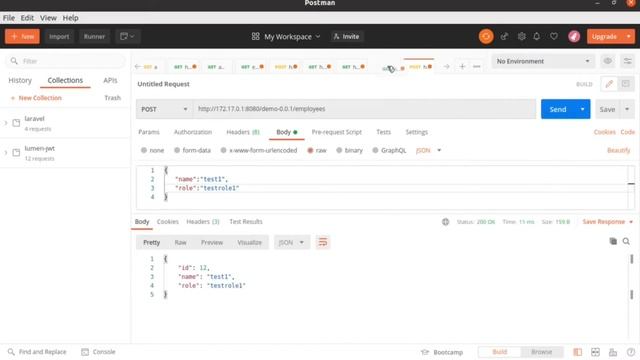
Task: Click the Runner button
Action: [x=94, y=36]
